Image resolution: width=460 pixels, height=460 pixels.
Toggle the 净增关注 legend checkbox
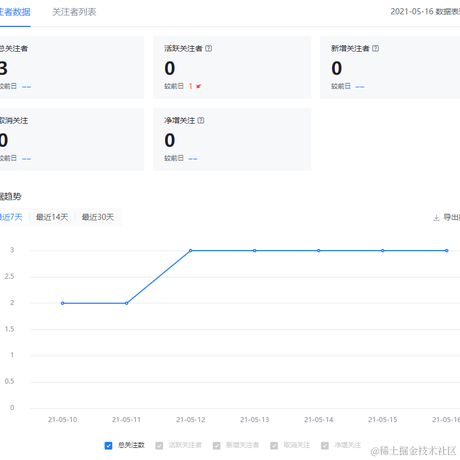pyautogui.click(x=325, y=446)
